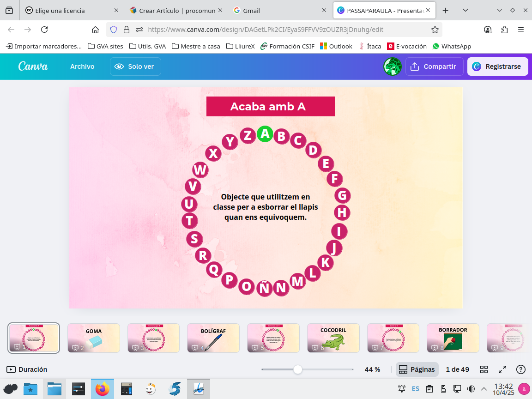Open the grid view icon
The image size is (532, 399).
click(x=484, y=369)
